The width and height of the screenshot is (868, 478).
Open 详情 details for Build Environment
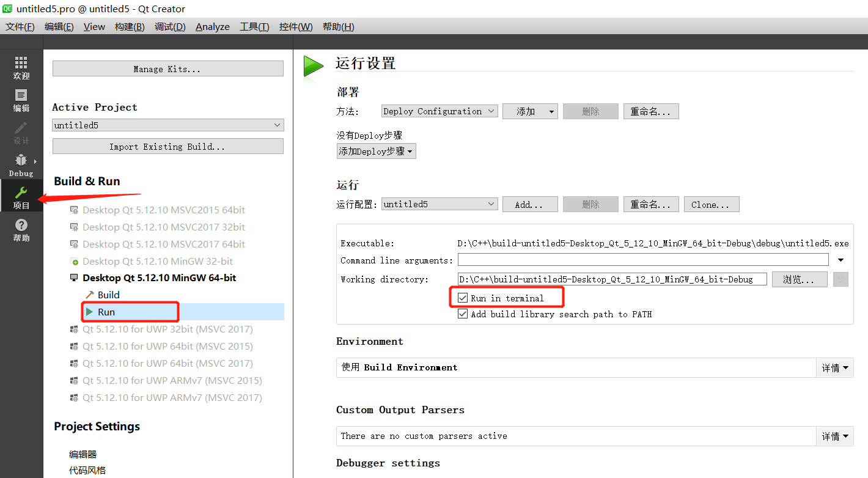pos(835,367)
